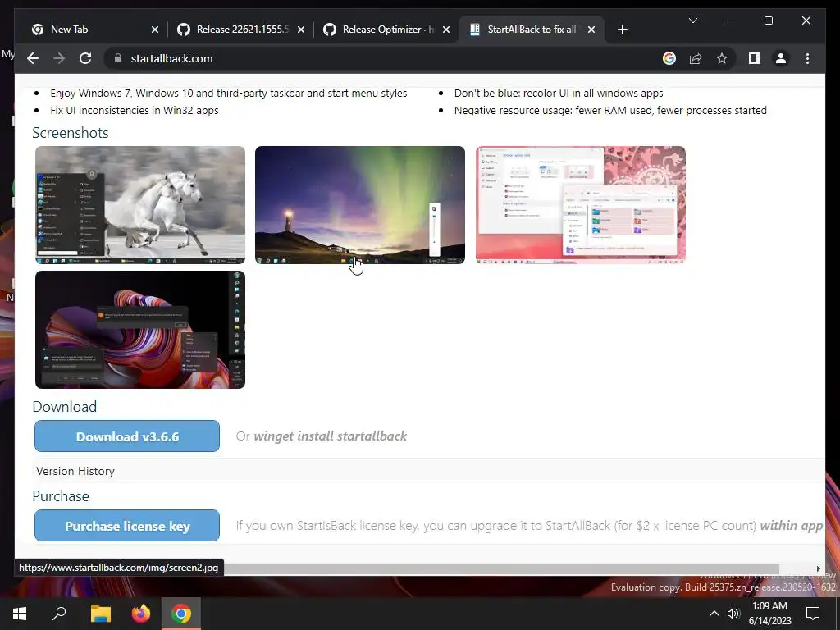Image resolution: width=840 pixels, height=630 pixels.
Task: Click the browser Back arrow
Action: (33, 58)
